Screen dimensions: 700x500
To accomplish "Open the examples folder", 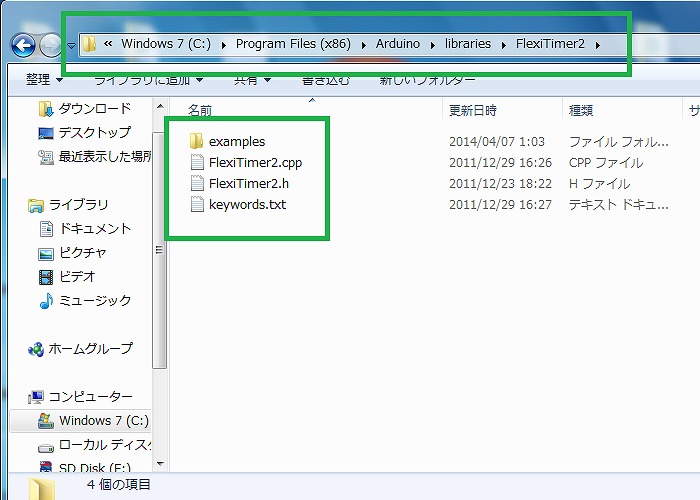I will [x=236, y=142].
